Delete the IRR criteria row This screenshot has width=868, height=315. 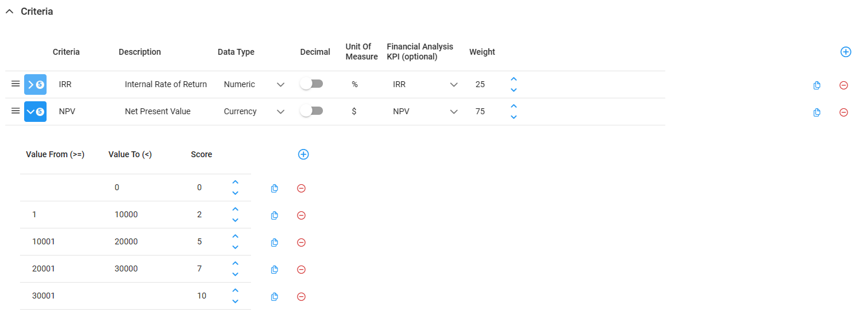[843, 85]
